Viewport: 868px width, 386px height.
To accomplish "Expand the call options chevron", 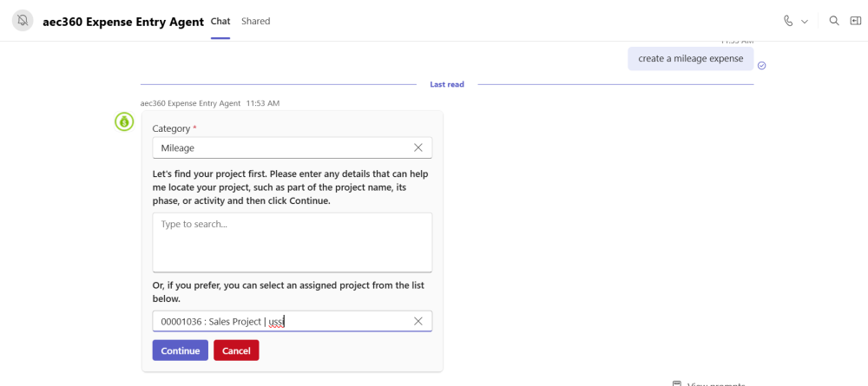I will coord(805,22).
